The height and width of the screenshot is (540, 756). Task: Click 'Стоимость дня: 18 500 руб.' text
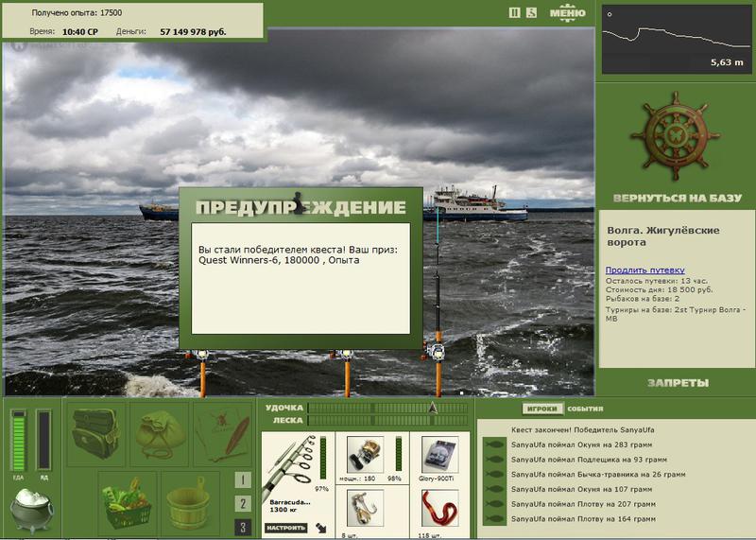coord(659,290)
